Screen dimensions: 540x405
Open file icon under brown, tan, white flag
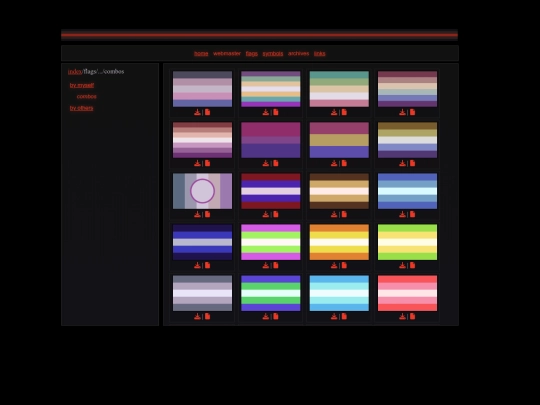(x=344, y=214)
